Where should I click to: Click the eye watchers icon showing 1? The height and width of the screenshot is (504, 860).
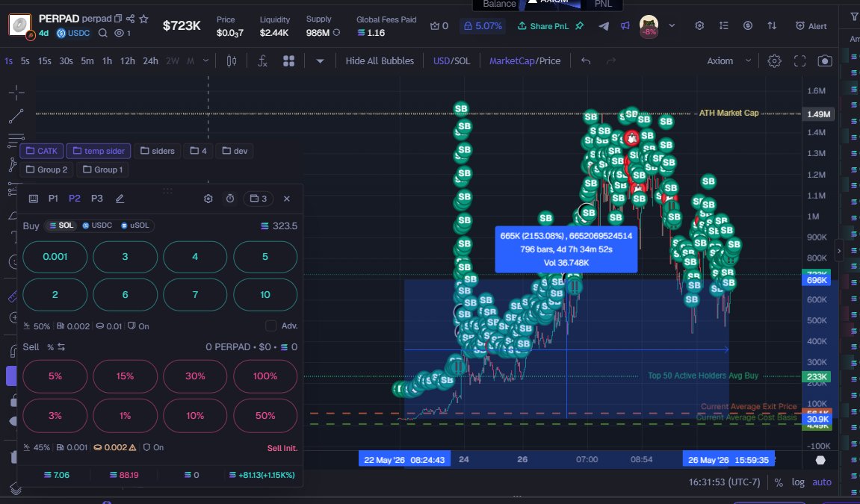click(x=122, y=33)
